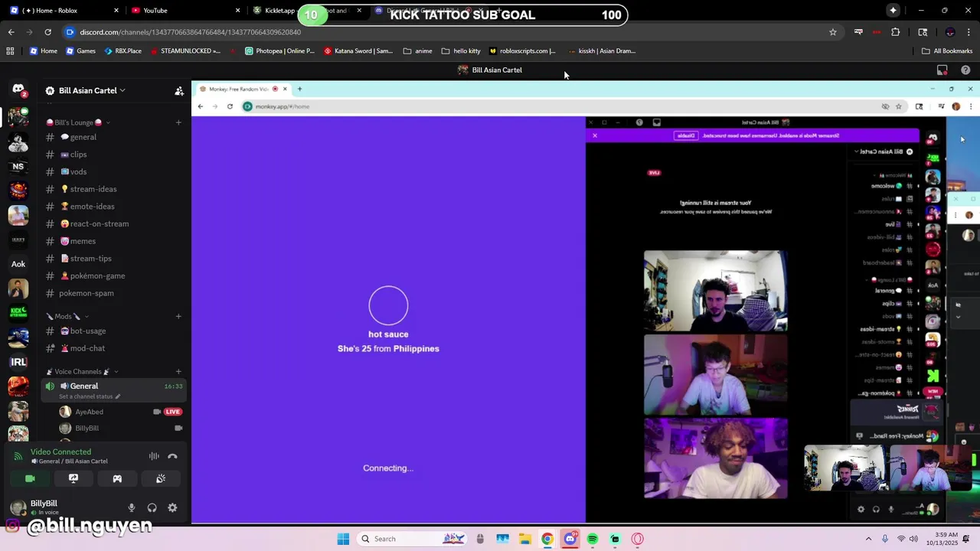Open the connection signal info icon
Viewport: 980px width, 551px height.
(18, 456)
